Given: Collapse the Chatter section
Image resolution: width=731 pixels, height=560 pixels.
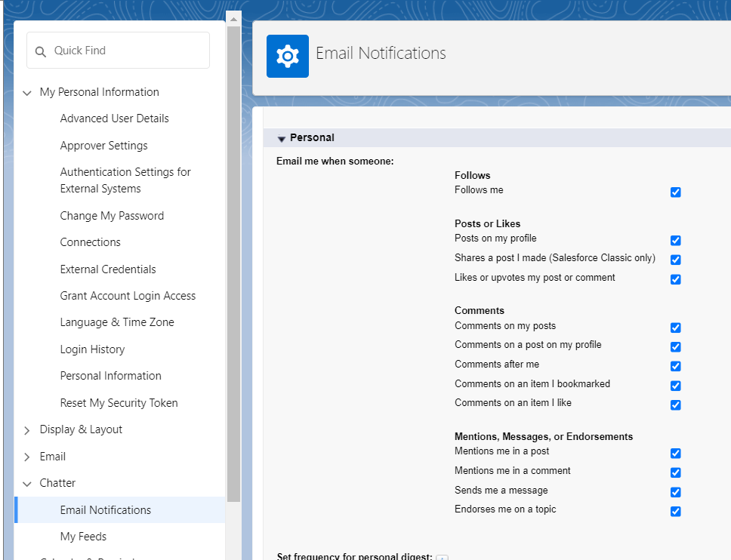Looking at the screenshot, I should tap(27, 484).
